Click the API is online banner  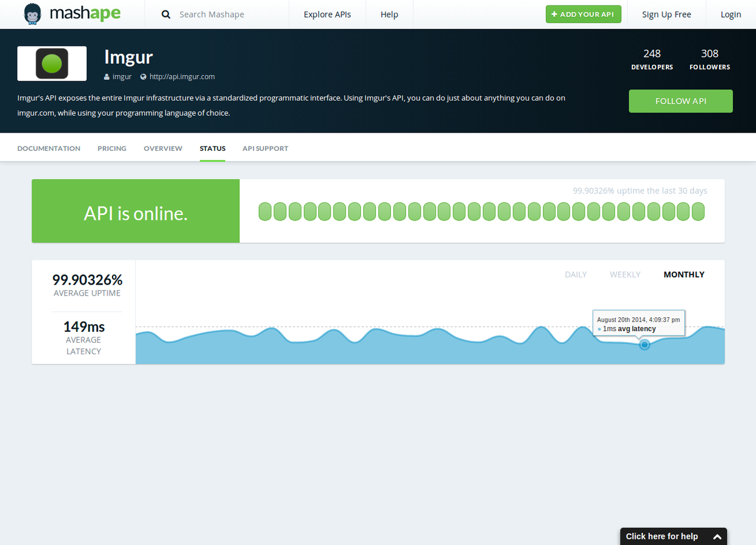point(136,211)
